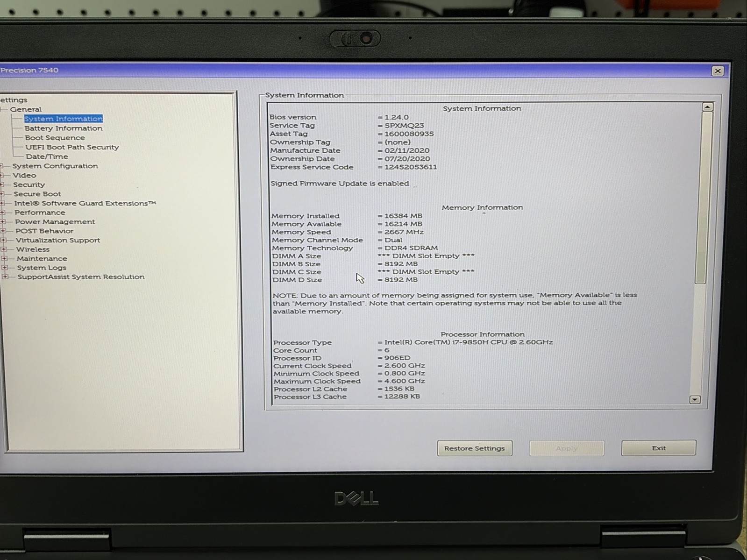The width and height of the screenshot is (747, 560).
Task: Expand the System Configuration node
Action: (2, 166)
